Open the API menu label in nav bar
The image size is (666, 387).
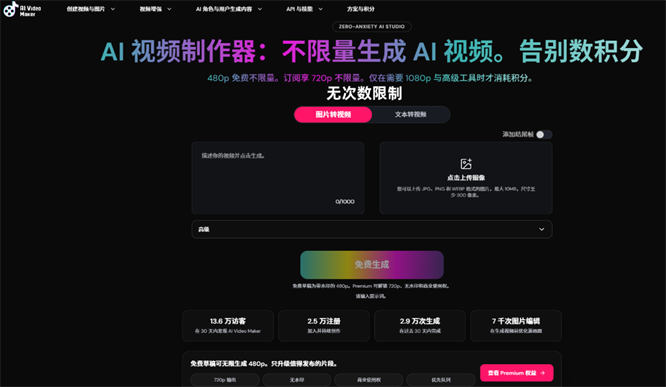(x=299, y=9)
